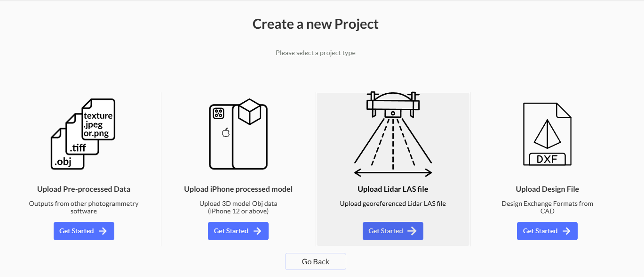Click the georeferenced Lidar LAS file description
The width and height of the screenshot is (644, 277).
tap(393, 204)
